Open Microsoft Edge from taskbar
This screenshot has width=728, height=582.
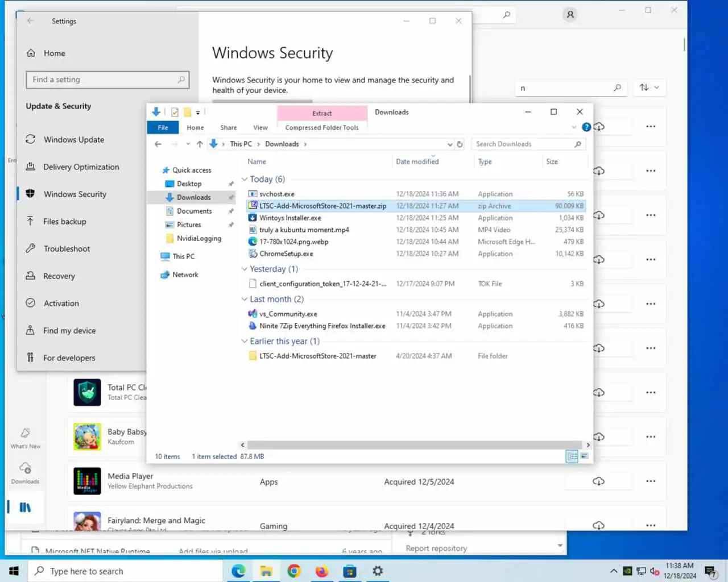pyautogui.click(x=238, y=571)
